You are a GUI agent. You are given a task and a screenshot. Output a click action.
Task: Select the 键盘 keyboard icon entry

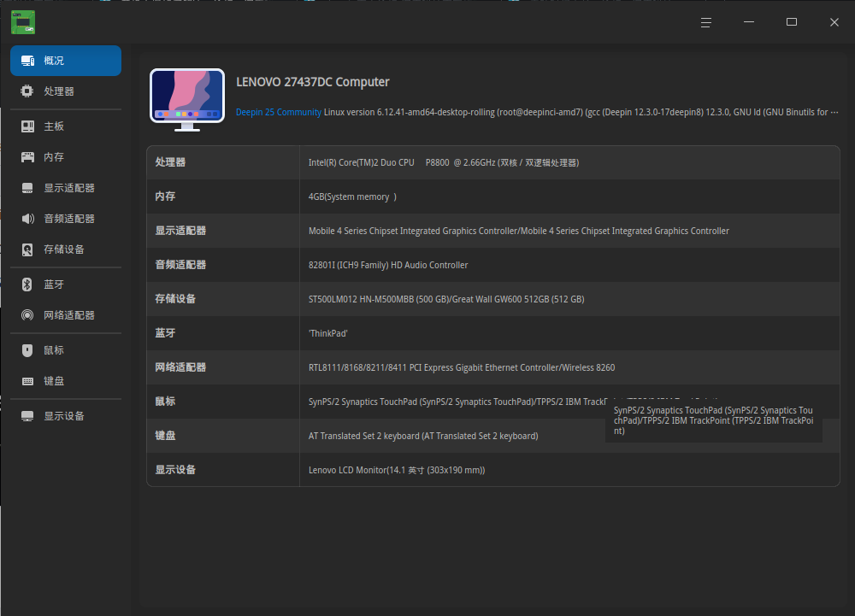27,381
